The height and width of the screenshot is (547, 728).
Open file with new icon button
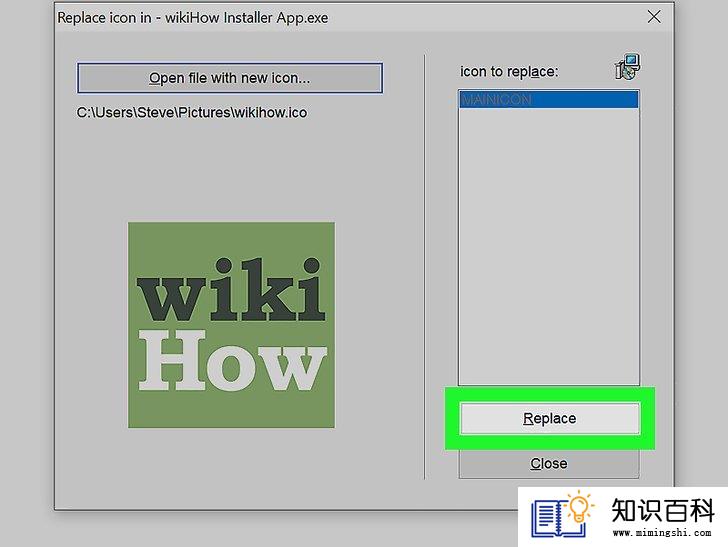tap(230, 78)
